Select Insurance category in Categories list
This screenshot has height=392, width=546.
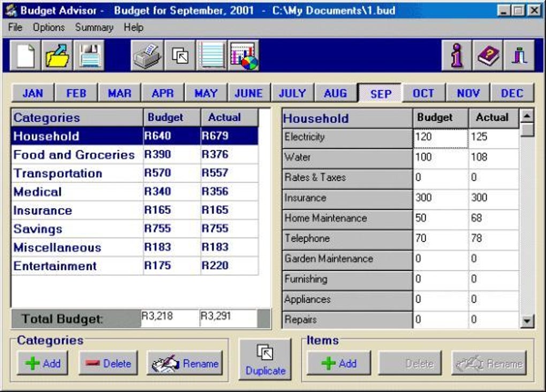[x=135, y=210]
